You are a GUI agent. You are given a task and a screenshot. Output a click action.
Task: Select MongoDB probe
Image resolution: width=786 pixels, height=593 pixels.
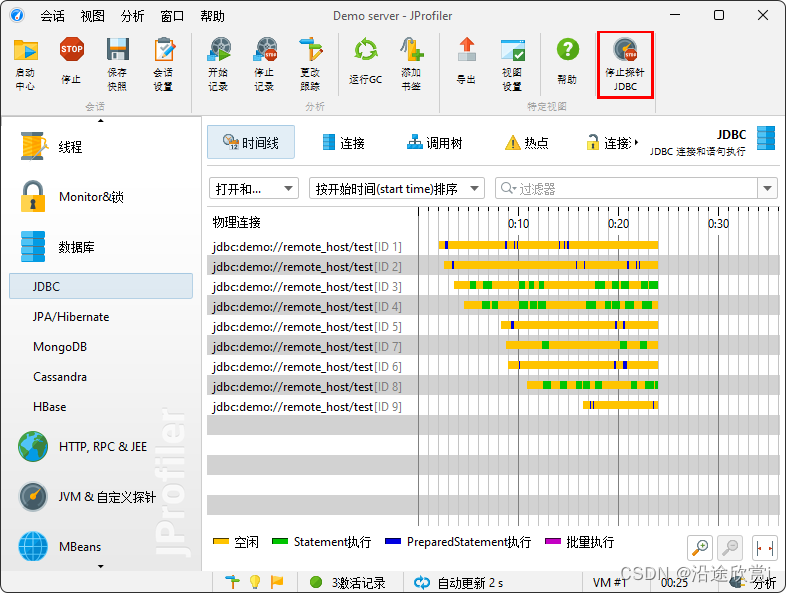(x=60, y=346)
